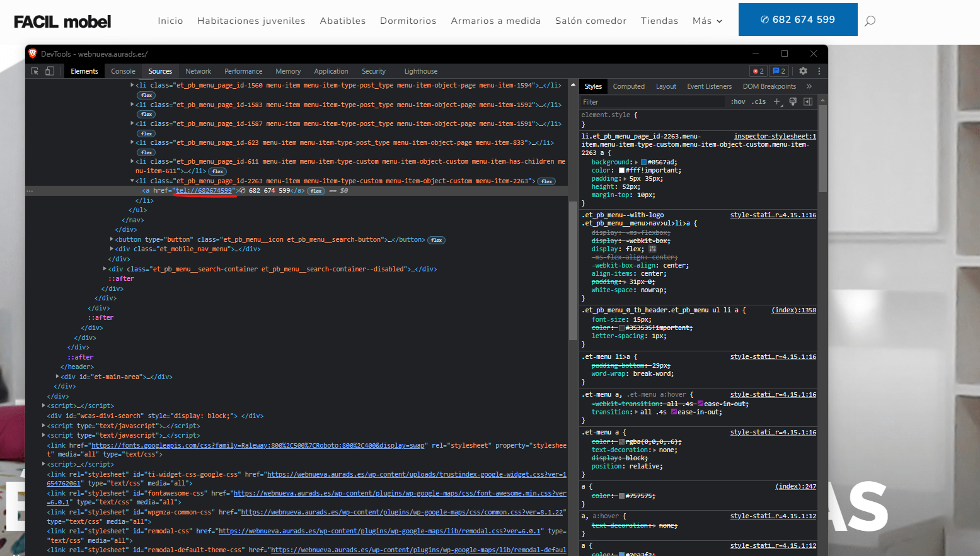
Task: Click the new style rule plus icon
Action: (777, 101)
